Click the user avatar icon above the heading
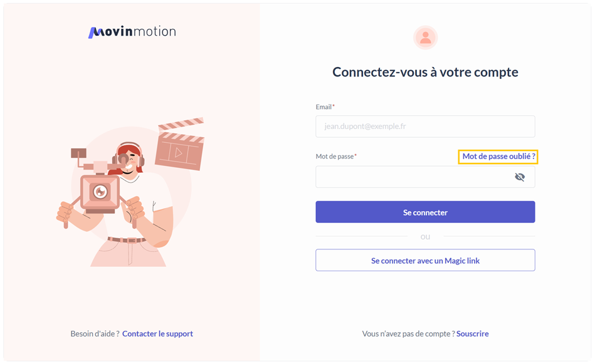Screen dimensions: 595x364 click(x=425, y=38)
